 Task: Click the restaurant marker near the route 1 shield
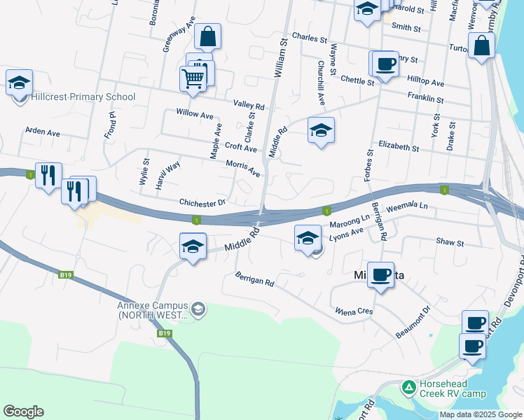click(48, 176)
